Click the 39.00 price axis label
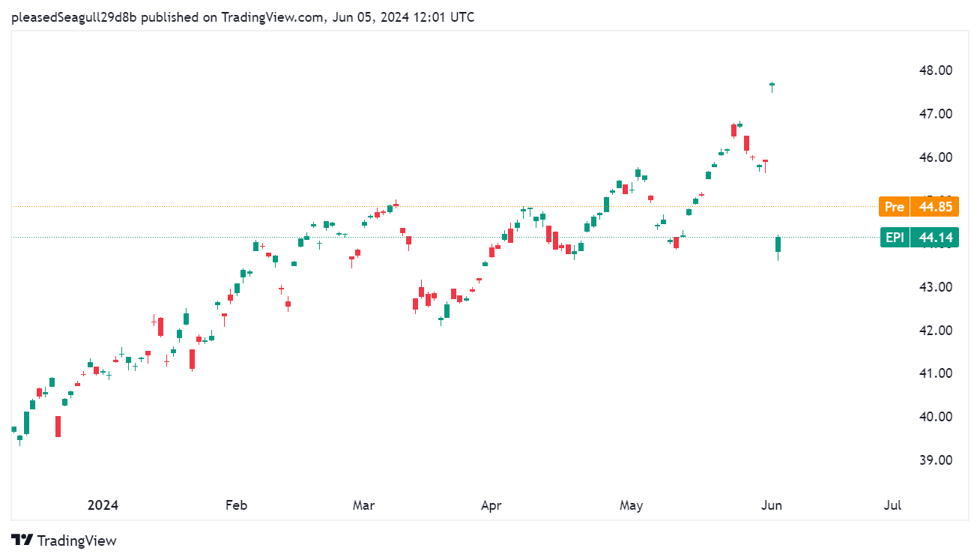The width and height of the screenshot is (980, 560). click(x=936, y=460)
